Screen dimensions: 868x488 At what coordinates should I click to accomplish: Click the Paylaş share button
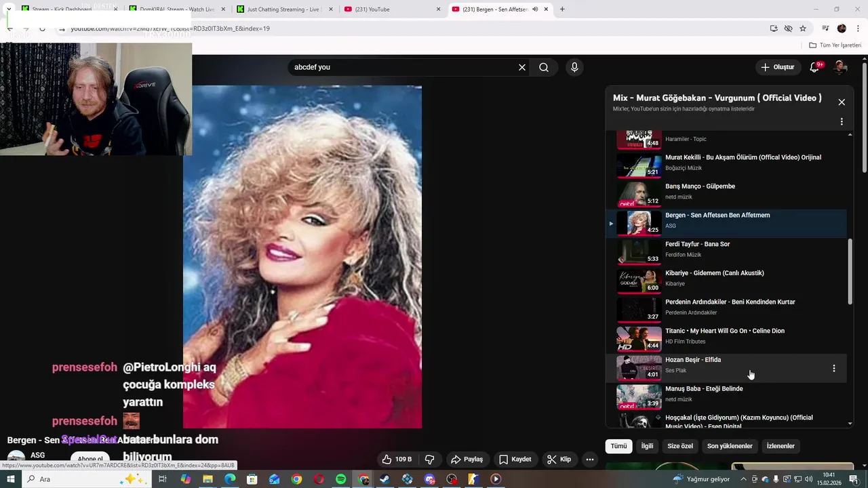[467, 459]
